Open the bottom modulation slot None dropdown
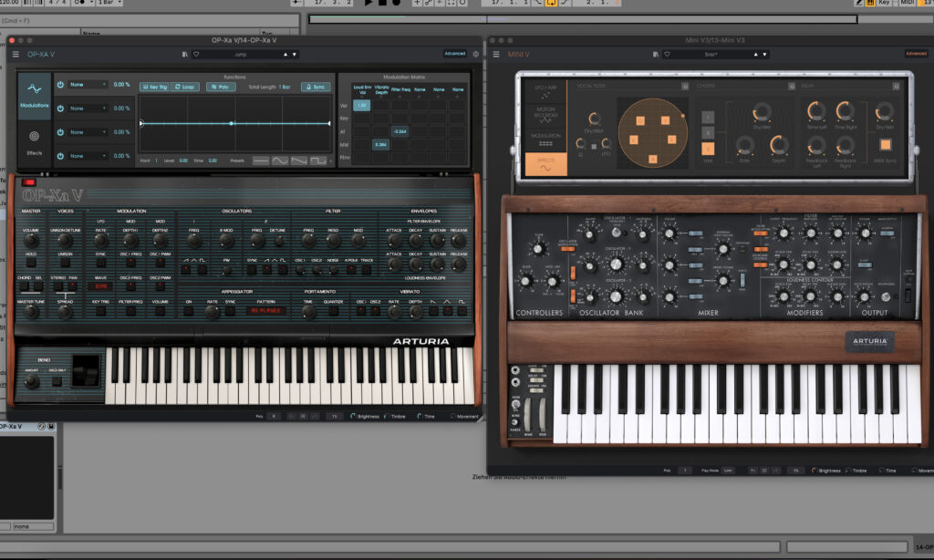Viewport: 934px width, 560px height. [x=88, y=156]
